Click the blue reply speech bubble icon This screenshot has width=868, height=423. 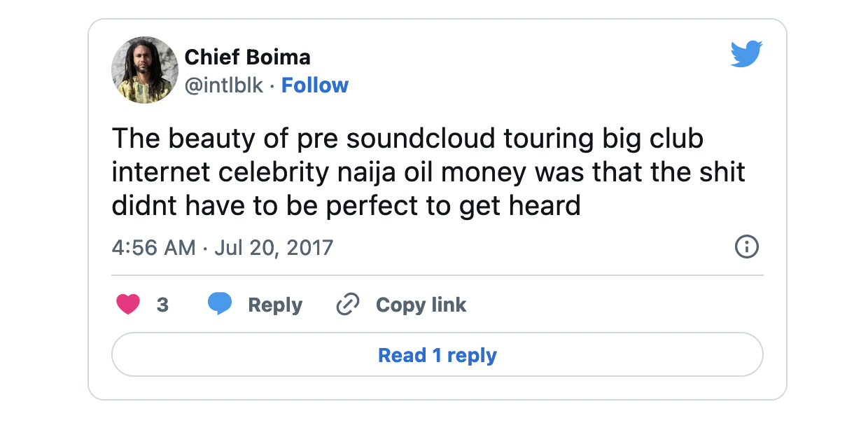(x=220, y=305)
